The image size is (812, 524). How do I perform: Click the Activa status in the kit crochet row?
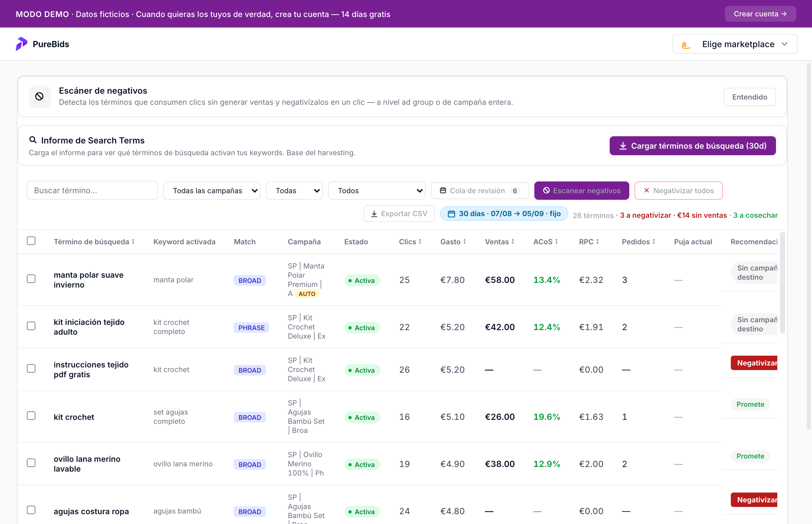[x=362, y=418]
